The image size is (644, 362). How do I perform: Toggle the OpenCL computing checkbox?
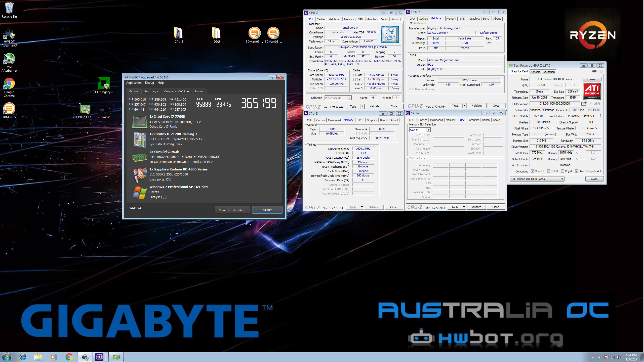pyautogui.click(x=533, y=171)
